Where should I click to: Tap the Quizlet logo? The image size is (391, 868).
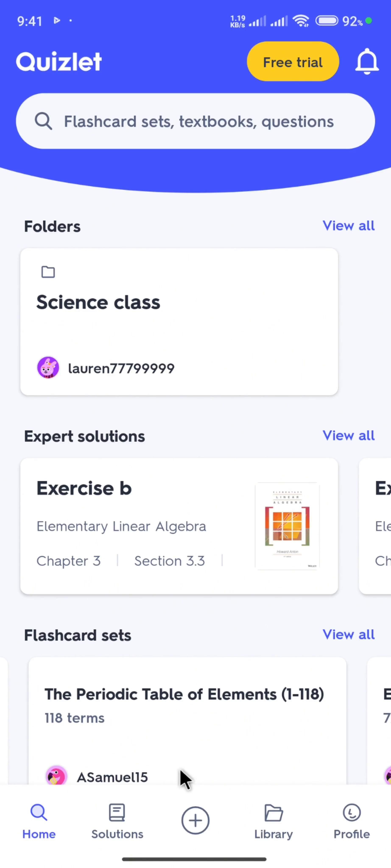pos(59,62)
